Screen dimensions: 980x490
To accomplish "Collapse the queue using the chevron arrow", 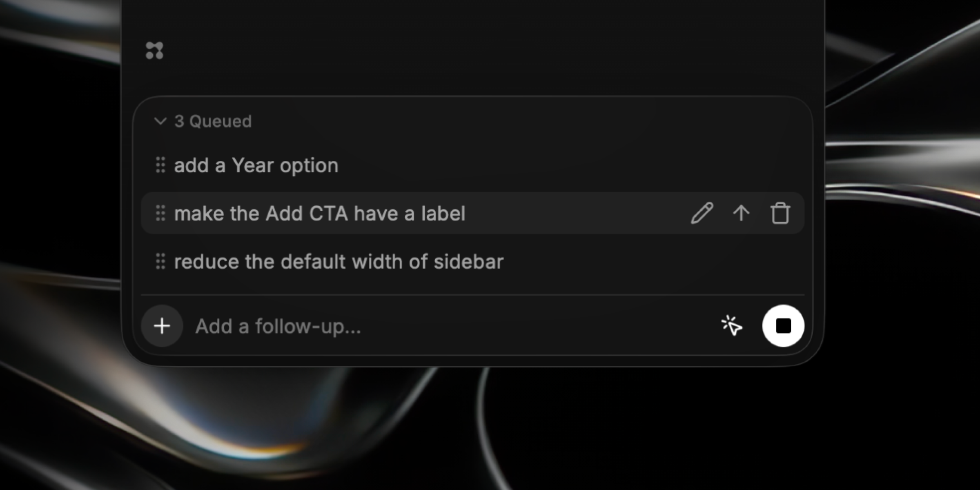I will click(x=160, y=121).
